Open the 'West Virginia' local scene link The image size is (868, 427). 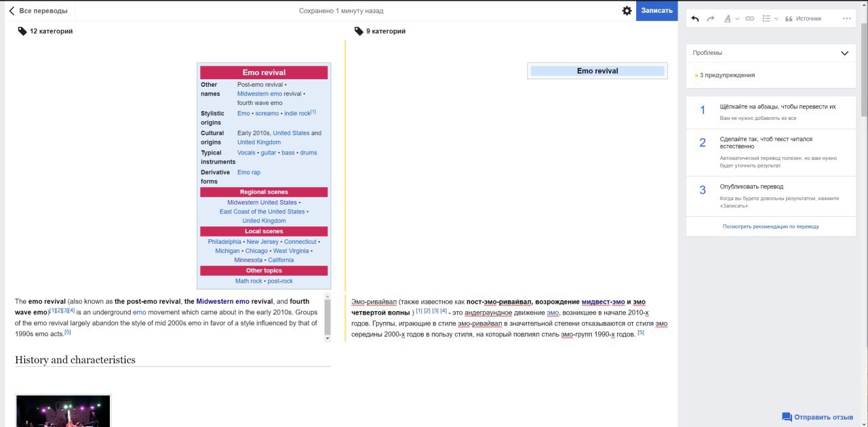(290, 251)
